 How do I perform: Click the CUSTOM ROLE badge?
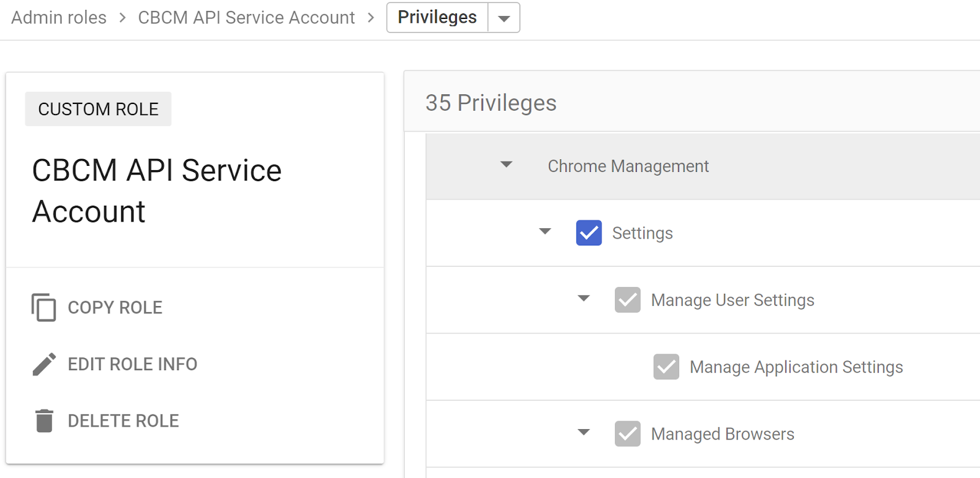(98, 109)
